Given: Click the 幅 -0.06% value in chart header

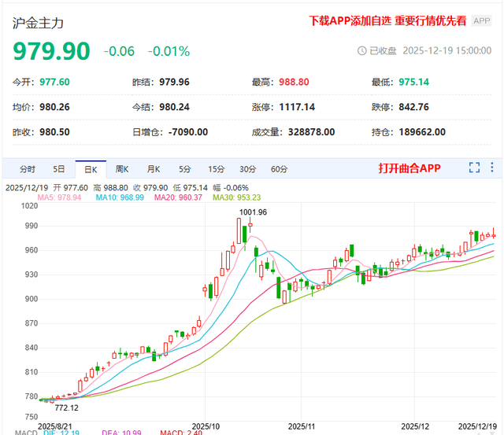Looking at the screenshot, I should pos(231,188).
